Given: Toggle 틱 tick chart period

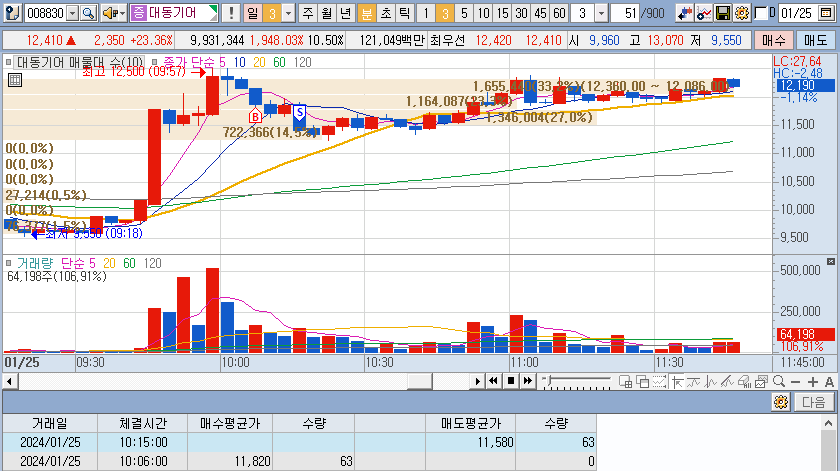Looking at the screenshot, I should (x=405, y=13).
